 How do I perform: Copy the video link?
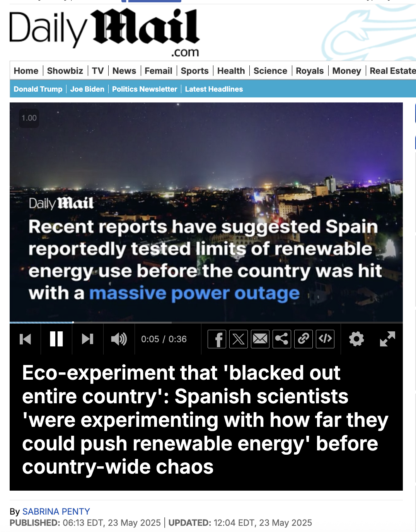tap(303, 339)
